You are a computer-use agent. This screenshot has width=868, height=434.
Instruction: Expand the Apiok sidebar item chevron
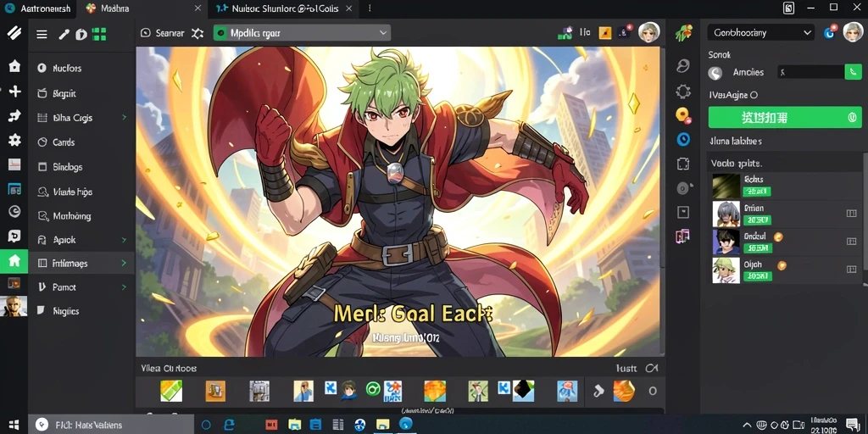pos(124,240)
